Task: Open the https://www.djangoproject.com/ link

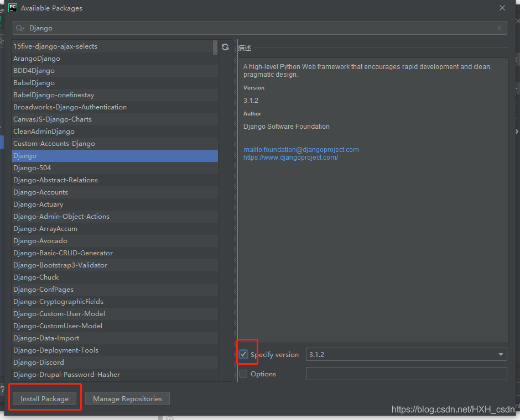Action: 290,158
